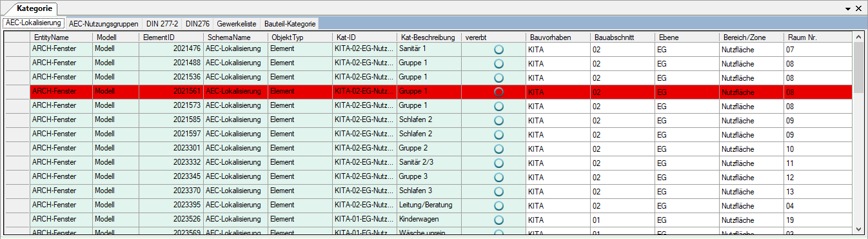
Task: Click Bauabschnitt cell 01 in Kinderwagen row
Action: click(622, 220)
